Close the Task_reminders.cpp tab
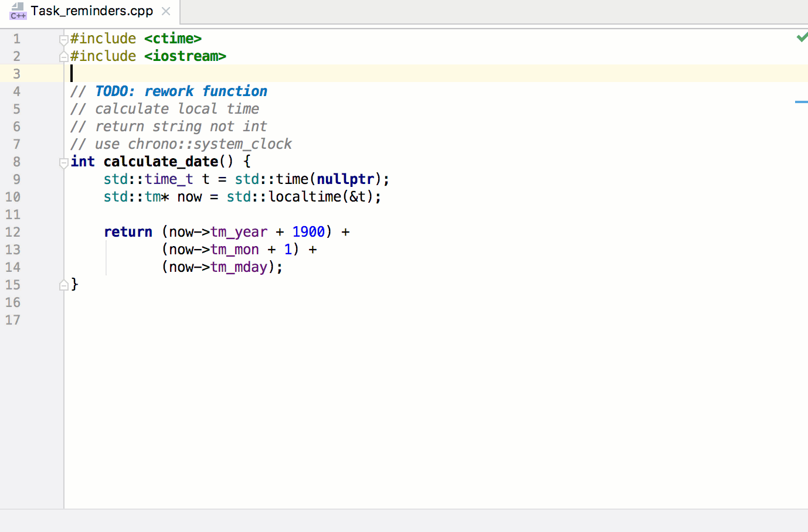The height and width of the screenshot is (532, 808). point(165,11)
